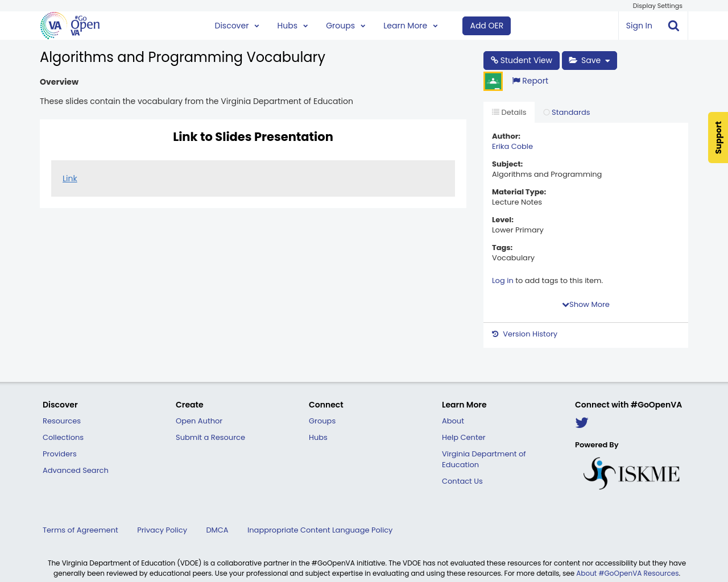Open Display Settings at the top right
Image resolution: width=728 pixels, height=582 pixels.
[657, 5]
